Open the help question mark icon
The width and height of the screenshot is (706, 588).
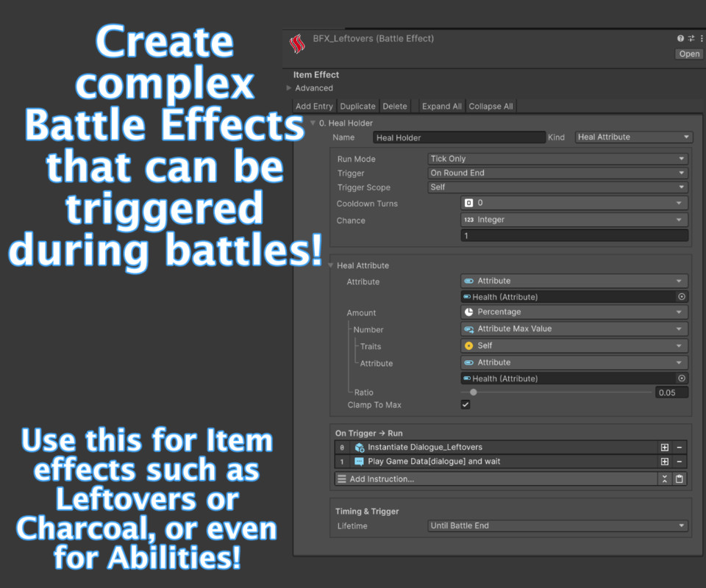(680, 38)
